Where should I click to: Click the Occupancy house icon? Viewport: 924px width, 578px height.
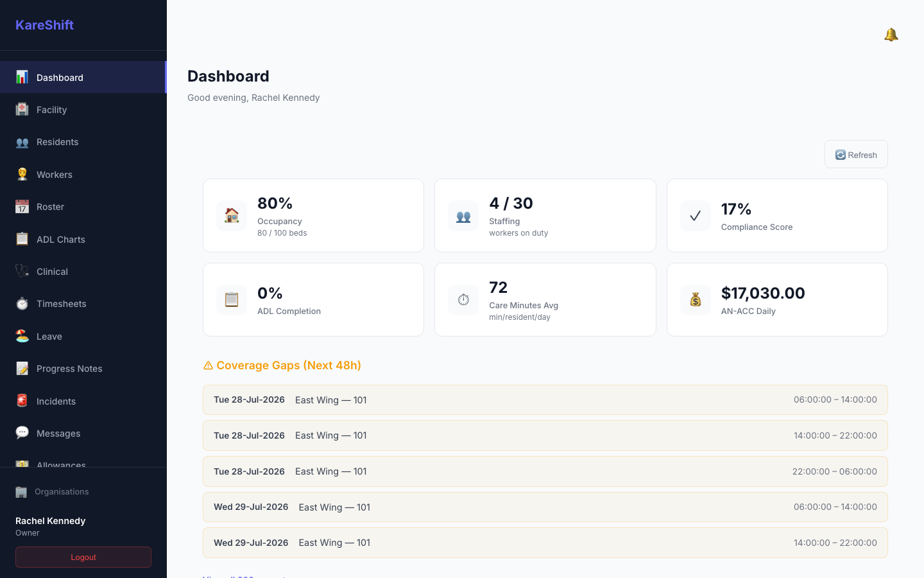point(232,216)
